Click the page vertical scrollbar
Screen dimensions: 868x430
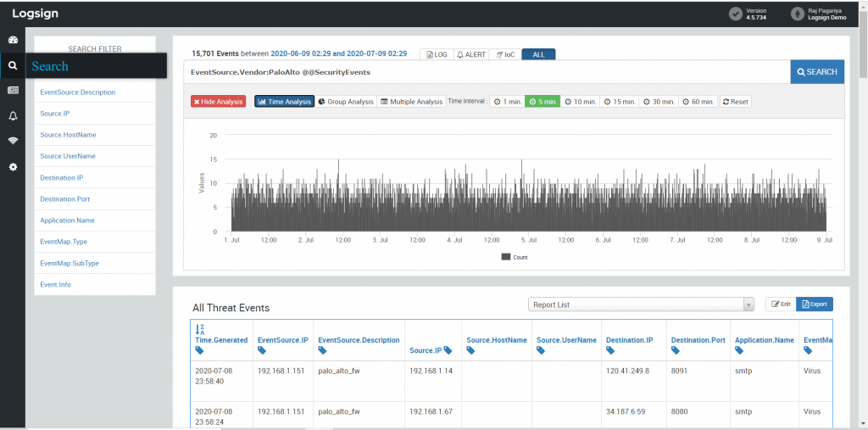coord(863,44)
